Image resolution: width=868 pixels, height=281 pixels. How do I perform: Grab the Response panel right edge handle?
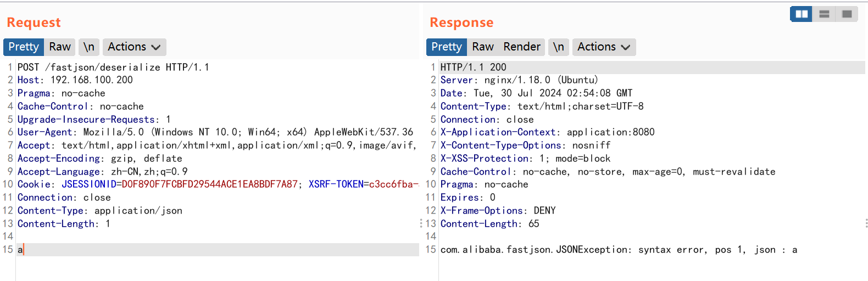click(866, 223)
